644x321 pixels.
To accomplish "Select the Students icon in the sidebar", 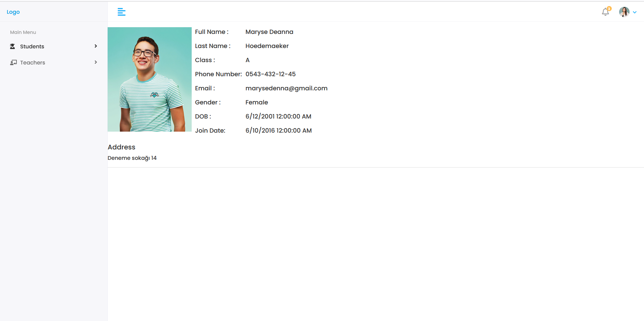I will tap(13, 46).
